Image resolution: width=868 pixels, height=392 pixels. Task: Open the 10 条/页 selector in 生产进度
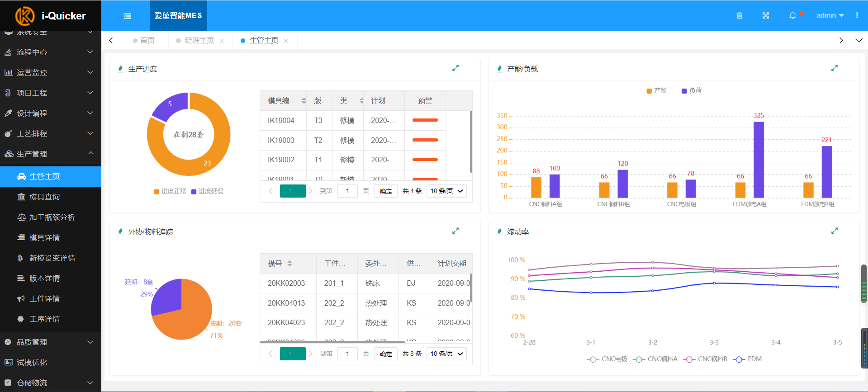[x=446, y=191]
